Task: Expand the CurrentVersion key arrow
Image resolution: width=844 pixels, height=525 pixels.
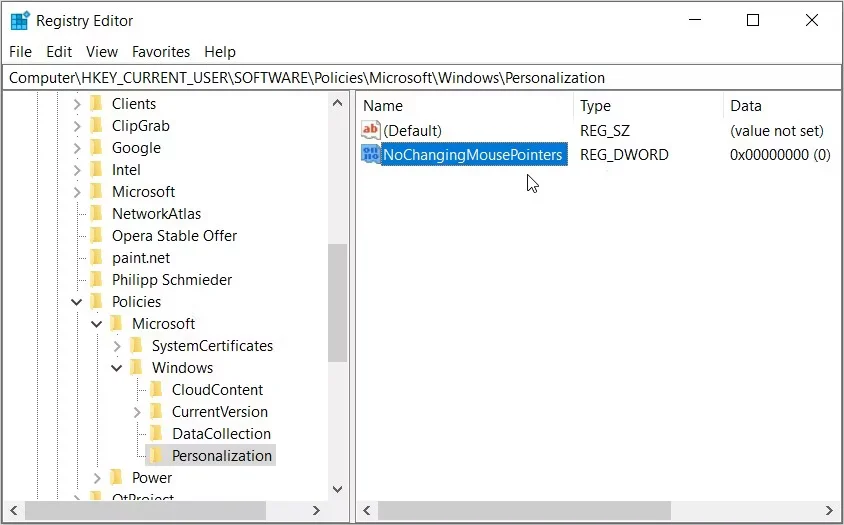Action: [137, 412]
